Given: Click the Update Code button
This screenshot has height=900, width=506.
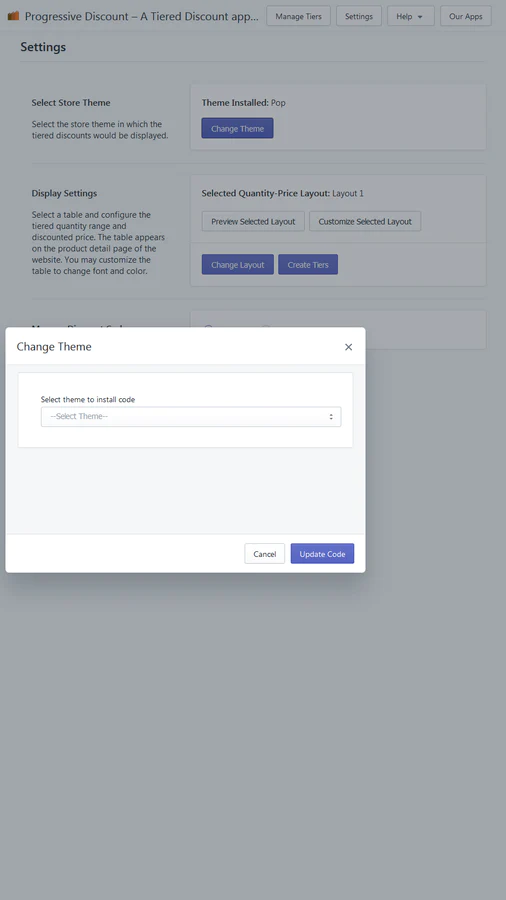Looking at the screenshot, I should point(322,554).
